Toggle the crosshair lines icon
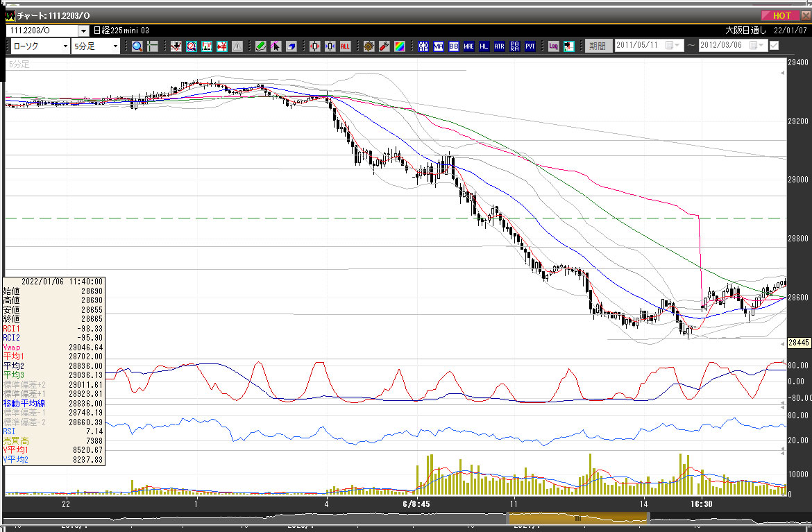 coord(152,46)
